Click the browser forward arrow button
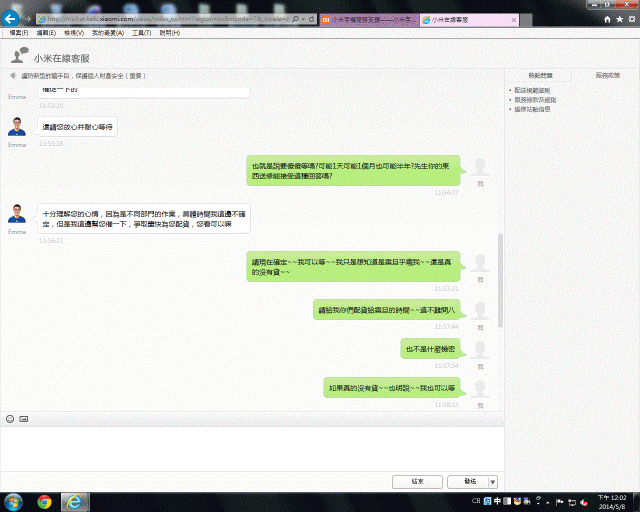 pos(27,19)
